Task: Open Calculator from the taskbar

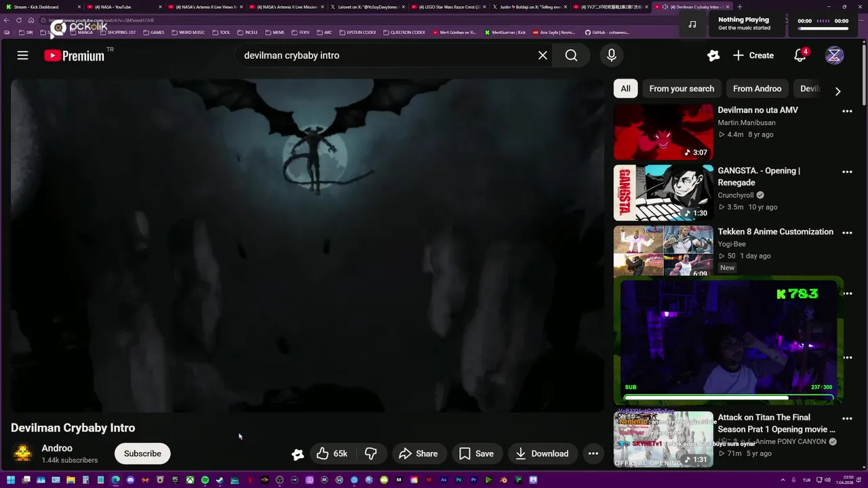Action: (x=85, y=480)
